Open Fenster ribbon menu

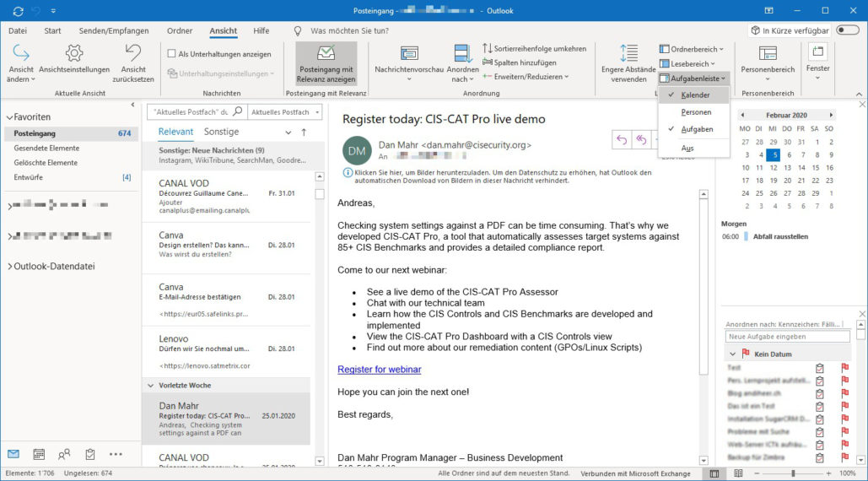tap(817, 62)
